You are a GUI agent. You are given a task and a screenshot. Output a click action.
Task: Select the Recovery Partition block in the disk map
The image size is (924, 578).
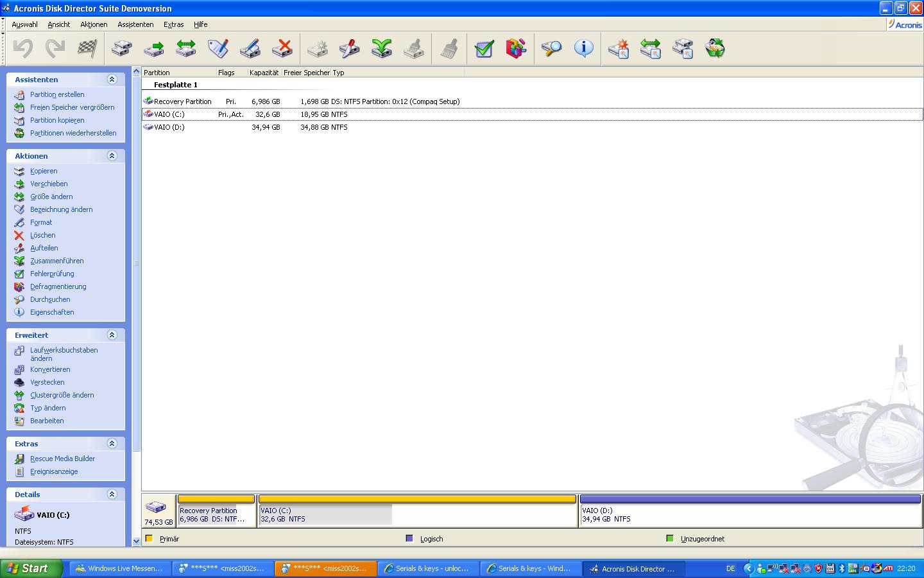(216, 511)
